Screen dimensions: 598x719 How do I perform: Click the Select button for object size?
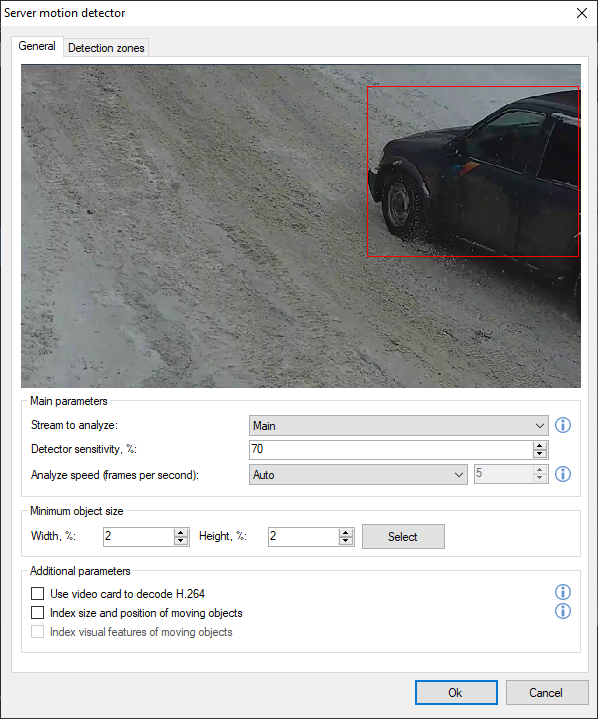click(403, 536)
